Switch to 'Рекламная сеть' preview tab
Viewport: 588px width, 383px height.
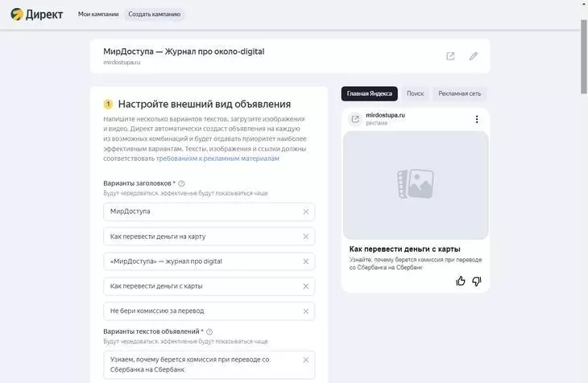click(x=459, y=94)
